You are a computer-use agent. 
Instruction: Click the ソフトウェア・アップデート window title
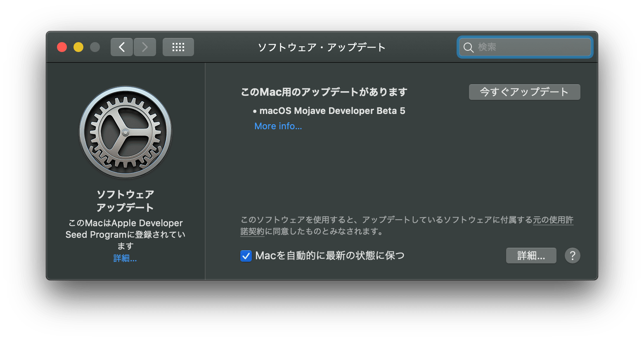coord(322,47)
